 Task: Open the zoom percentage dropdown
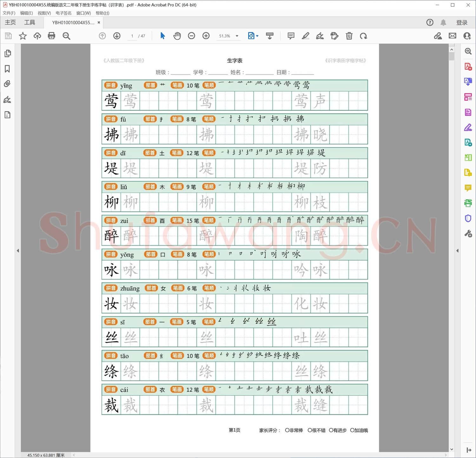[x=237, y=36]
